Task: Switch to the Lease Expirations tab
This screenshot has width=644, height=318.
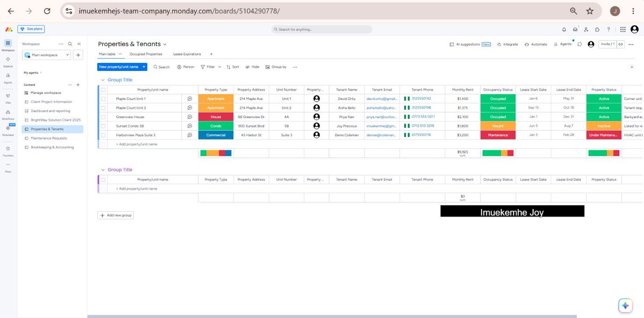Action: click(x=187, y=54)
